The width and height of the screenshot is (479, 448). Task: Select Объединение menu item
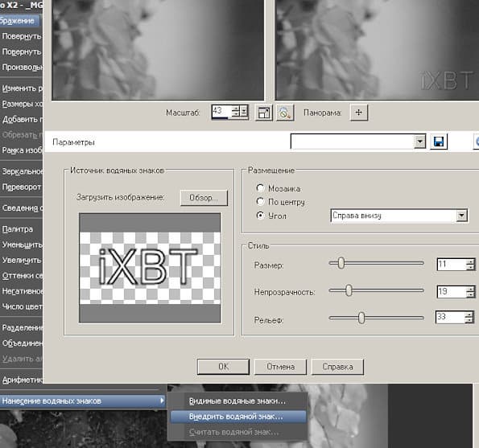pos(22,343)
